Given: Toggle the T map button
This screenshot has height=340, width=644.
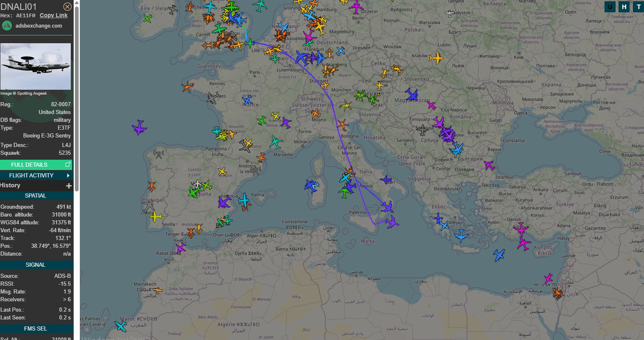Looking at the screenshot, I should pyautogui.click(x=638, y=7).
